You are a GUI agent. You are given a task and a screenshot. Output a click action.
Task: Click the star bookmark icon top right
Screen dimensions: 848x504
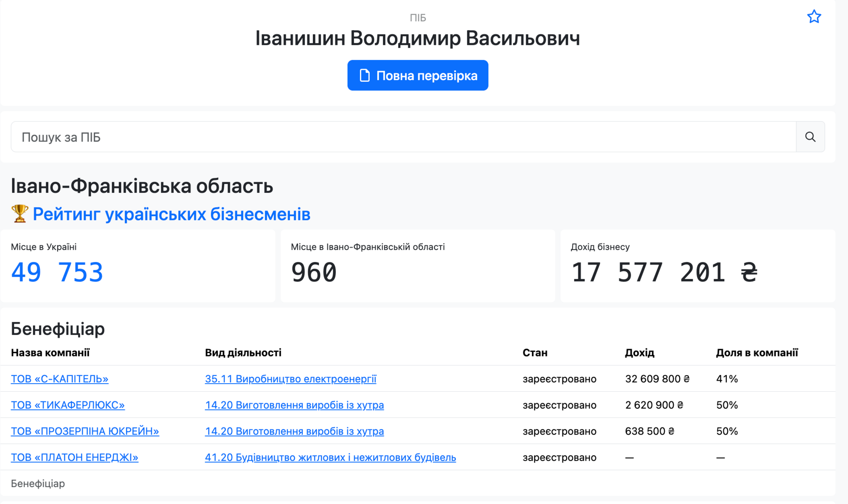814,17
